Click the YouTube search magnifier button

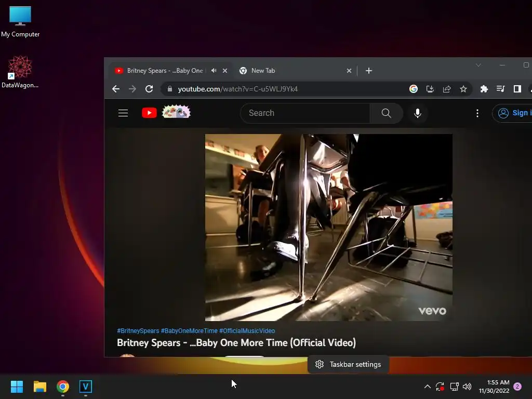(x=386, y=113)
